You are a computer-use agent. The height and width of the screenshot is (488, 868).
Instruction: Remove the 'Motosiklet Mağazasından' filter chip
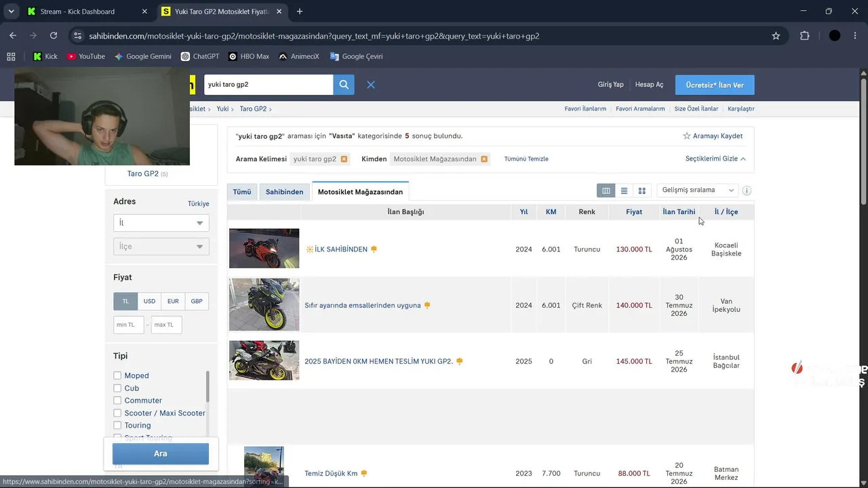tap(484, 159)
